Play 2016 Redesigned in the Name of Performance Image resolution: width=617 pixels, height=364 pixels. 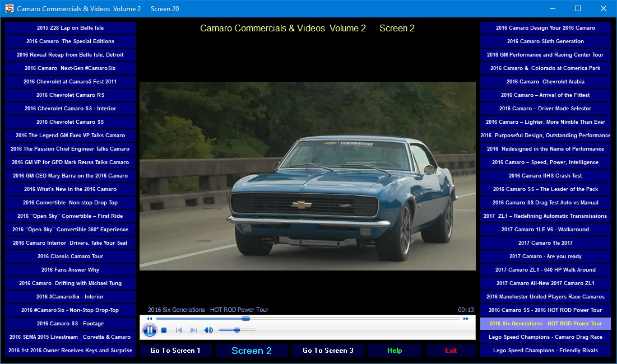545,149
